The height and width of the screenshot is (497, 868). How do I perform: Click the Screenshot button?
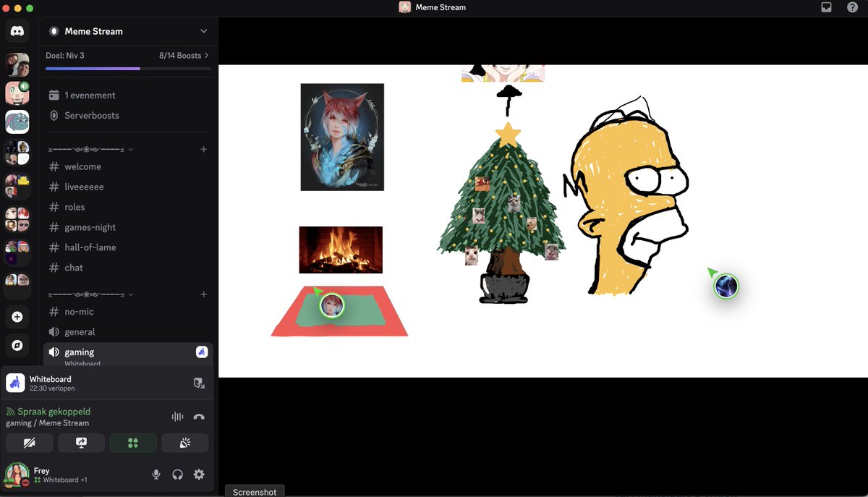[x=255, y=491]
